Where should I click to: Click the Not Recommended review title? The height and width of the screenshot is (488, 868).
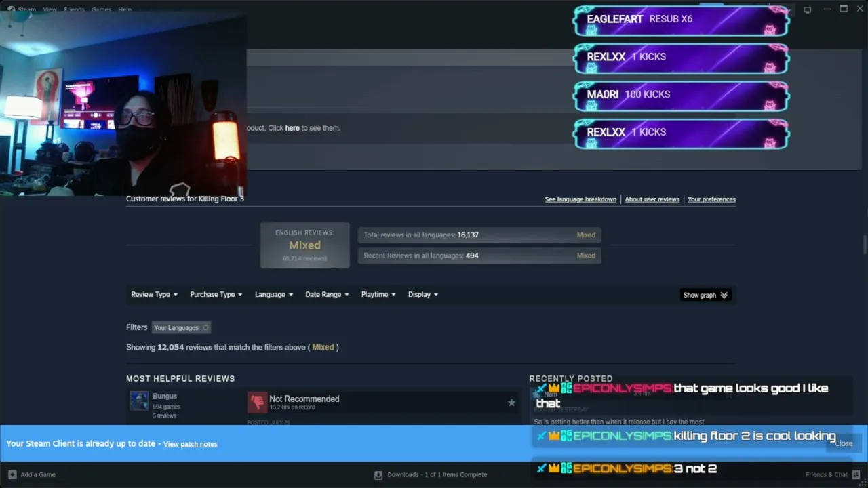pos(304,399)
